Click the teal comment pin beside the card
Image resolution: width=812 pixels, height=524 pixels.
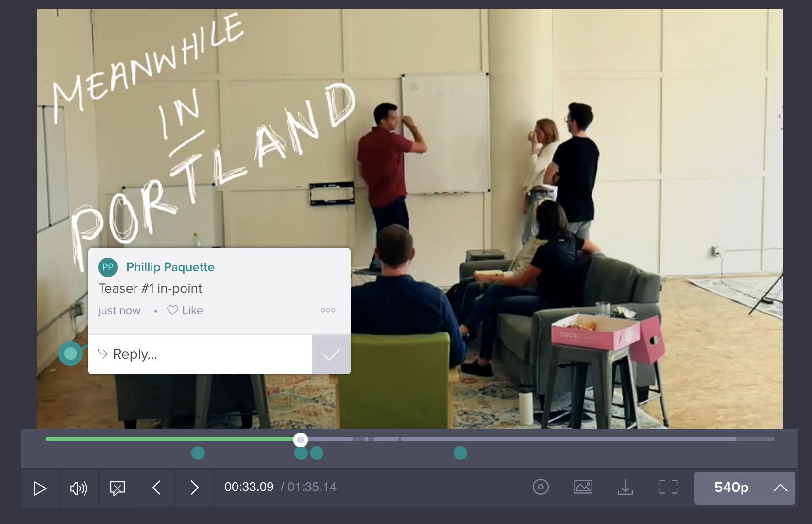(x=70, y=353)
